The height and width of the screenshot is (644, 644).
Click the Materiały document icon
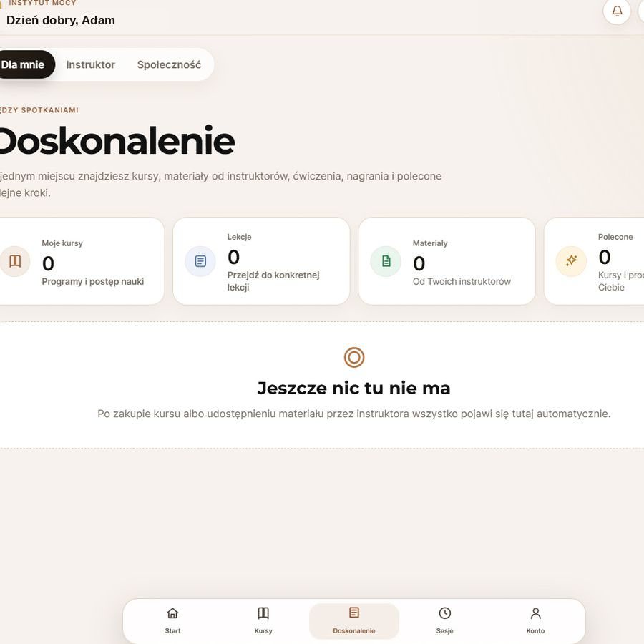pyautogui.click(x=386, y=261)
